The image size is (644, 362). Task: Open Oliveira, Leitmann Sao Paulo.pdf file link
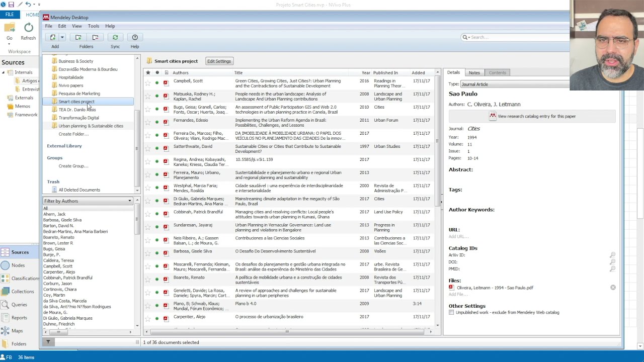tap(495, 288)
